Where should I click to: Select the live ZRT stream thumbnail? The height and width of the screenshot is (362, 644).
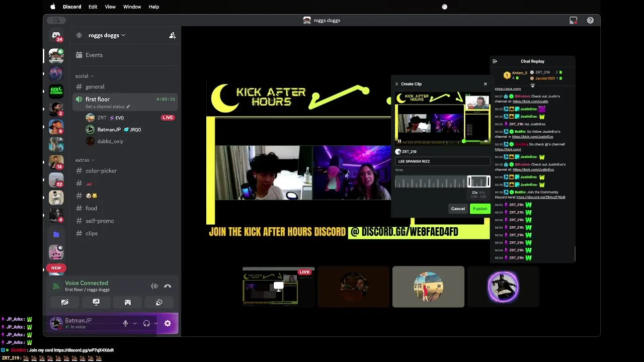pos(278,287)
